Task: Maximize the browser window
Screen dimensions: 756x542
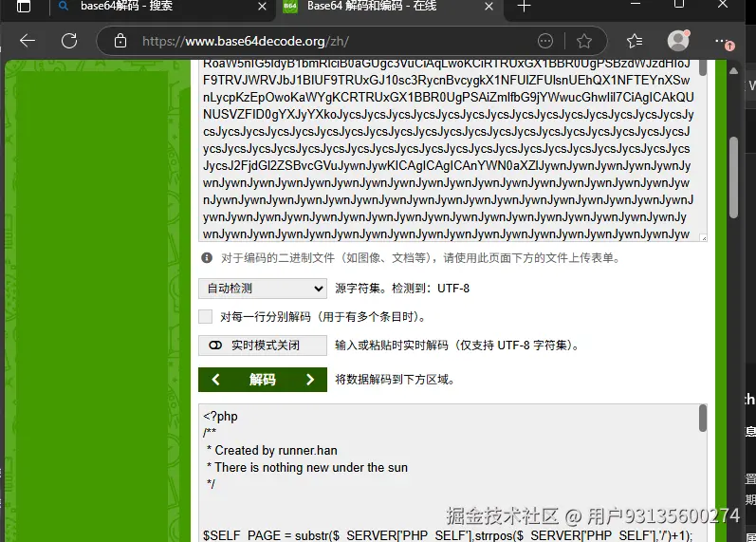Action: pyautogui.click(x=679, y=5)
